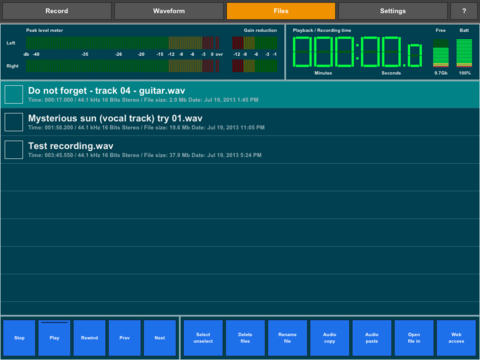This screenshot has height=360, width=480.
Task: Click the details line under Mysterious sun file
Action: coord(146,127)
